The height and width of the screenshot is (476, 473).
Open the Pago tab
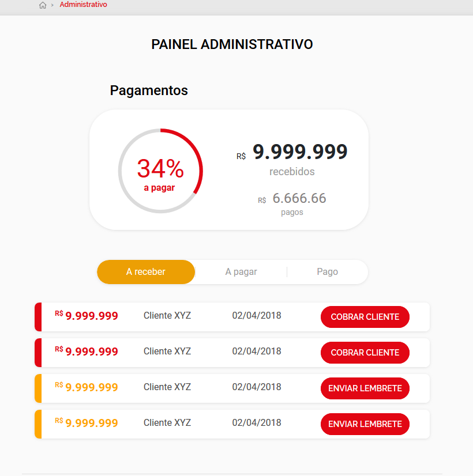[327, 271]
